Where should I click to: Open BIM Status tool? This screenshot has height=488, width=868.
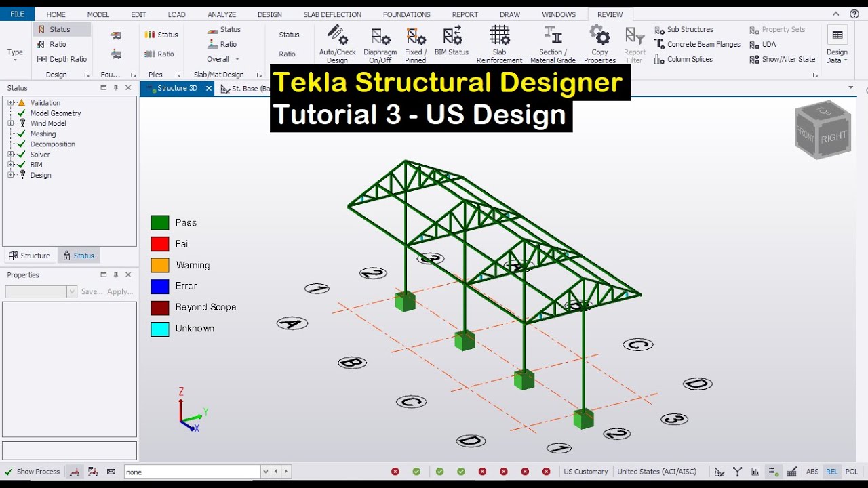[x=452, y=40]
